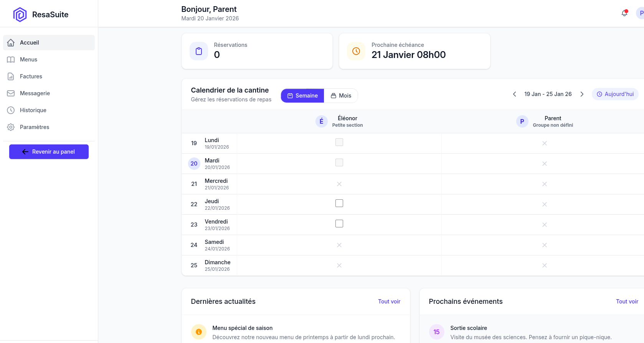Go to previous week with left chevron

pyautogui.click(x=514, y=94)
